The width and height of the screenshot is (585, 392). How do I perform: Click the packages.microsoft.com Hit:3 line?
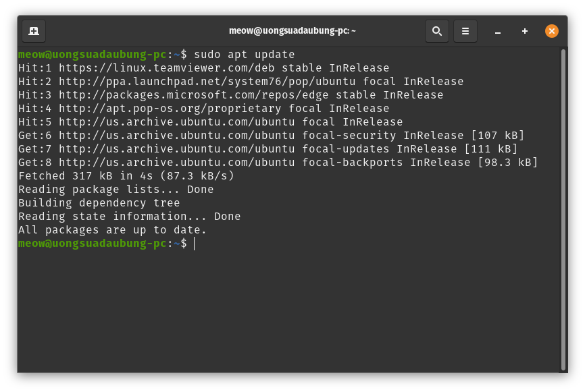[230, 95]
